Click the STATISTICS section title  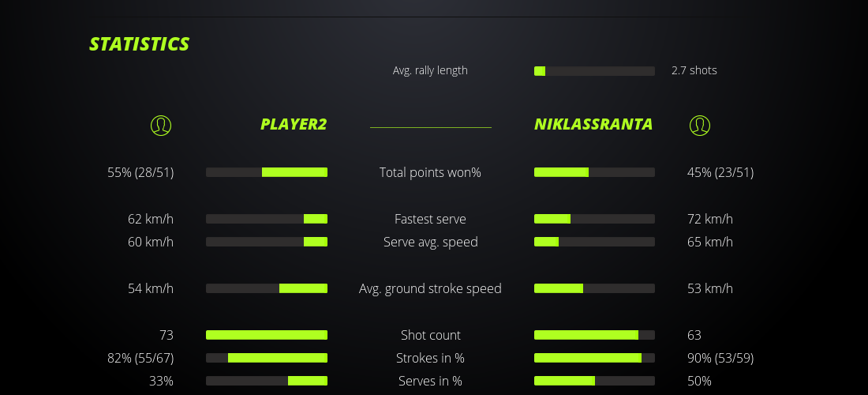[x=140, y=44]
